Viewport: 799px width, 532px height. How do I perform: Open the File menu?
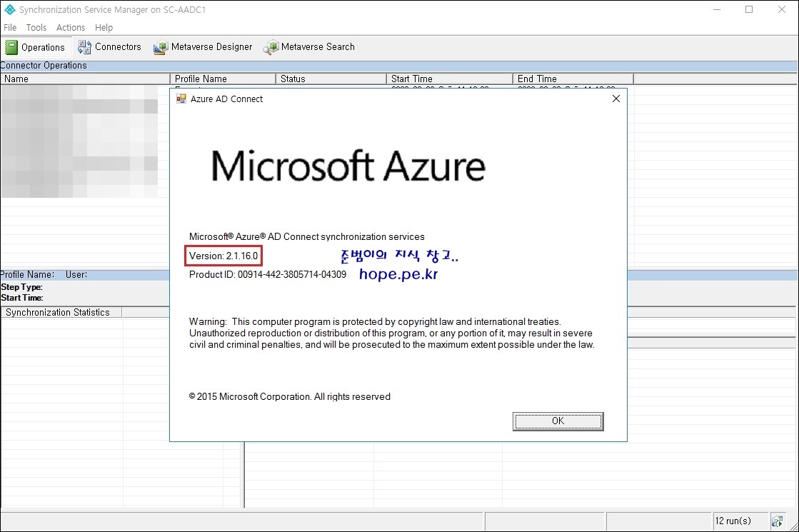[x=10, y=28]
